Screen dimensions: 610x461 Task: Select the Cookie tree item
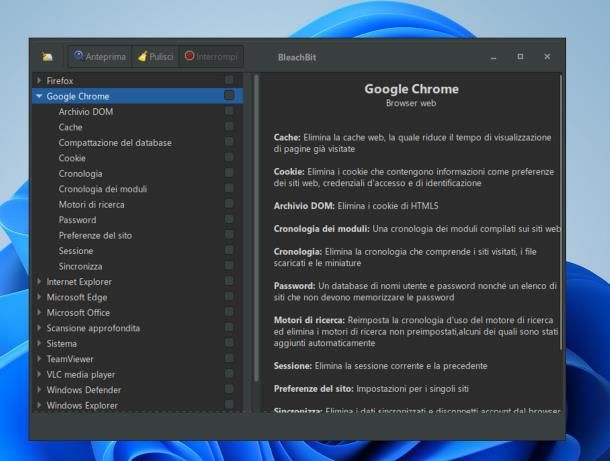(72, 158)
